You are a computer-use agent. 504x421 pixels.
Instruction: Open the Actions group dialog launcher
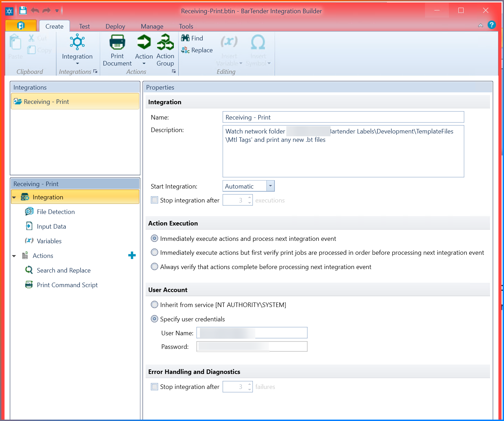[x=174, y=71]
